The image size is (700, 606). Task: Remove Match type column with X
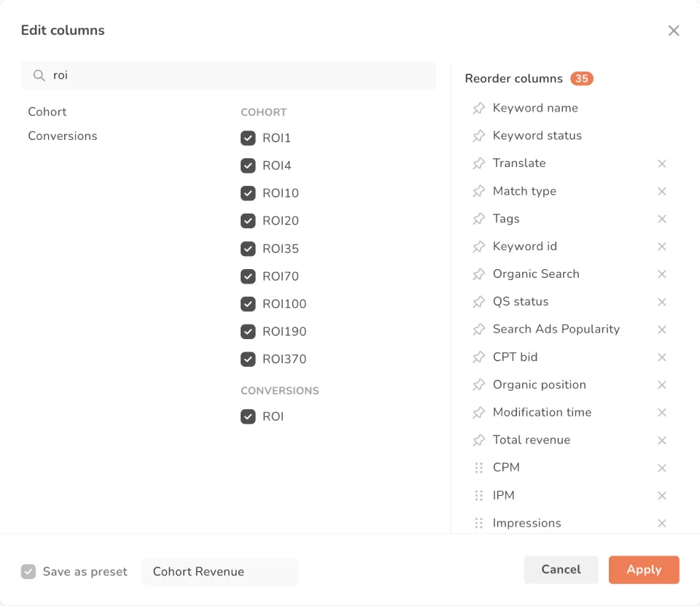(662, 191)
